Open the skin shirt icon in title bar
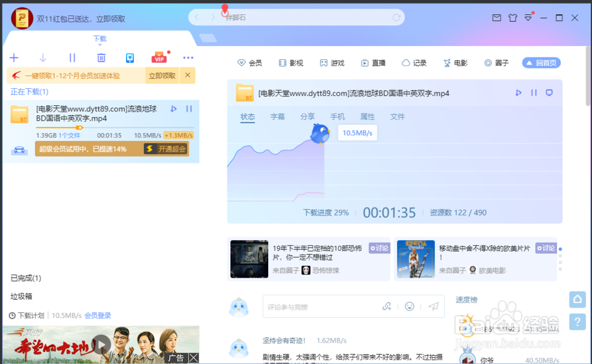The width and height of the screenshot is (592, 364). point(512,18)
